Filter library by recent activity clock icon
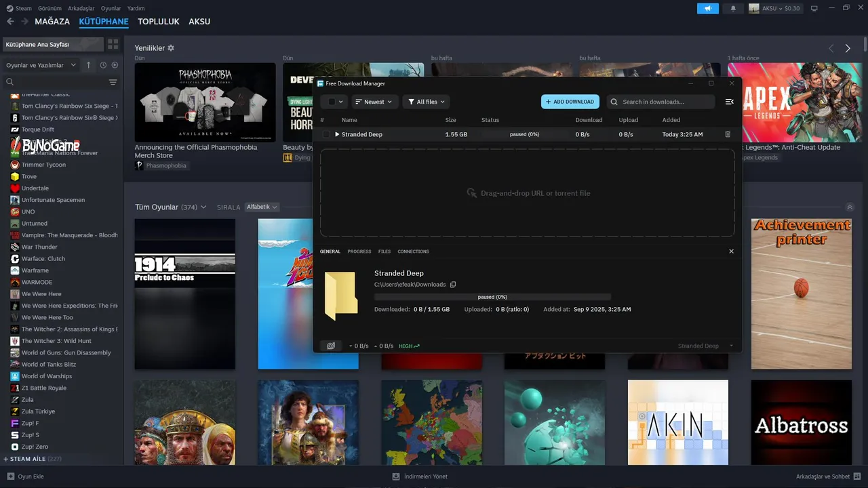This screenshot has height=488, width=868. pyautogui.click(x=103, y=65)
